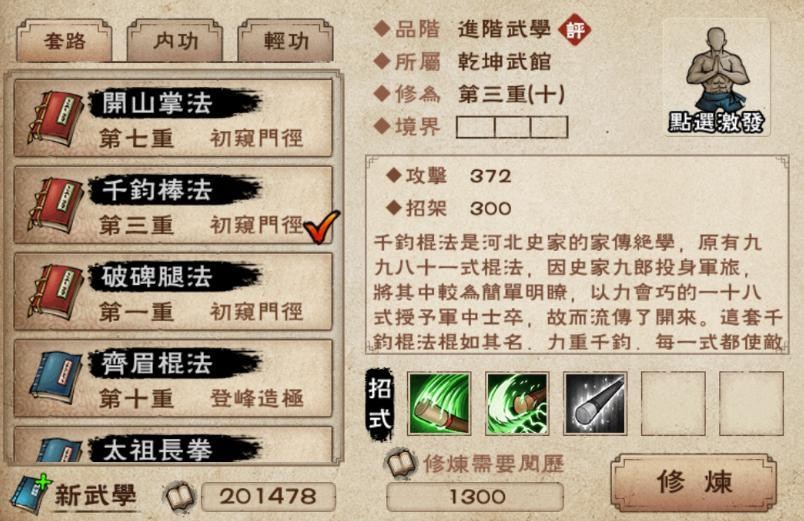Click the open book icon beside 201478
The width and height of the screenshot is (804, 521).
[179, 496]
